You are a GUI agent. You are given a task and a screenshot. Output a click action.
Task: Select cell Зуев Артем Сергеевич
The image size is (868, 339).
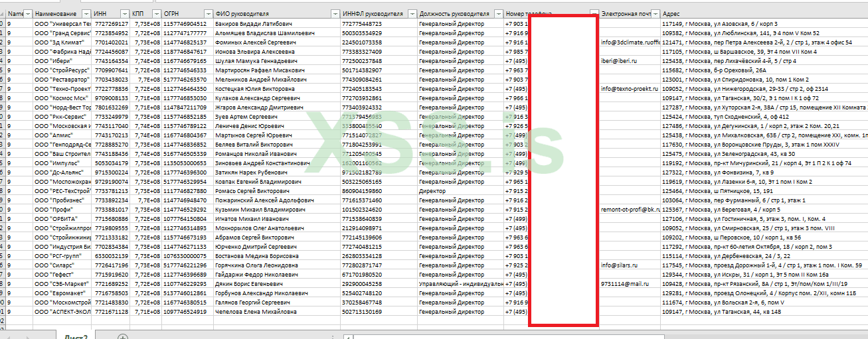tap(277, 116)
